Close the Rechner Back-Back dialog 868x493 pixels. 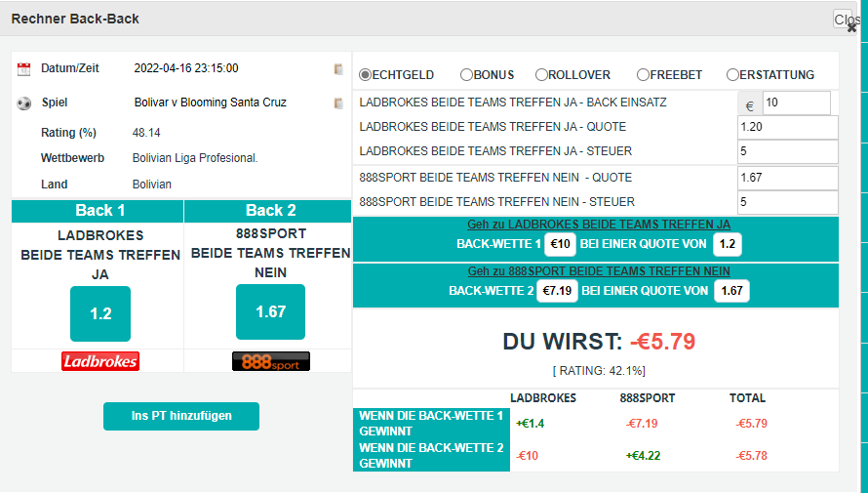[851, 27]
